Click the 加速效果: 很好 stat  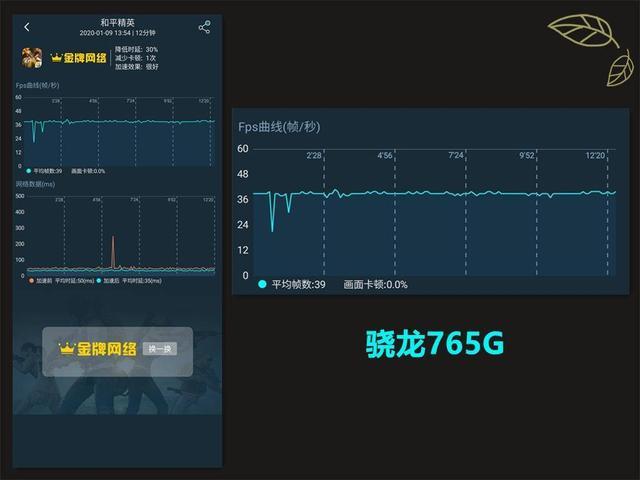136,67
